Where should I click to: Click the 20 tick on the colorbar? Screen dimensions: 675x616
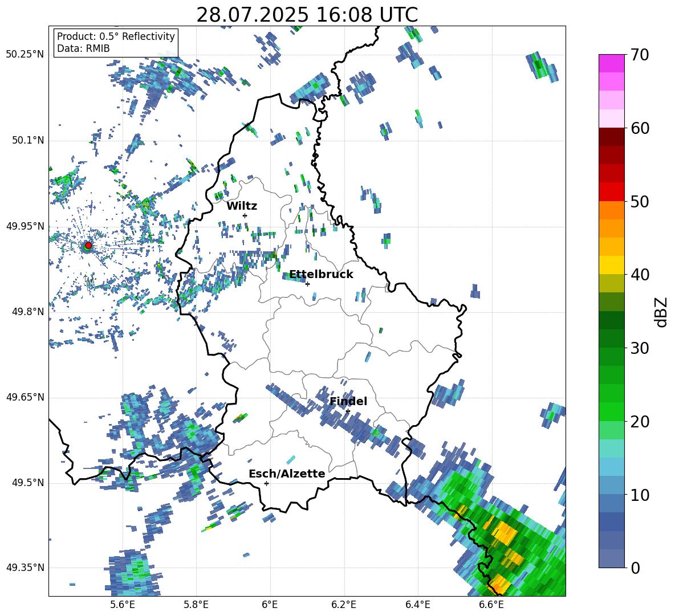pos(640,421)
